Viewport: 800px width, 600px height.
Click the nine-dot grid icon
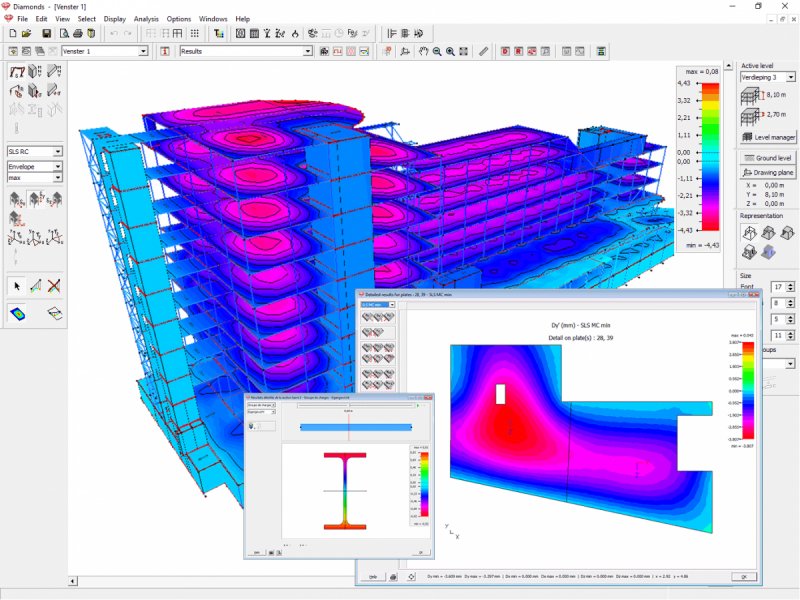[194, 34]
